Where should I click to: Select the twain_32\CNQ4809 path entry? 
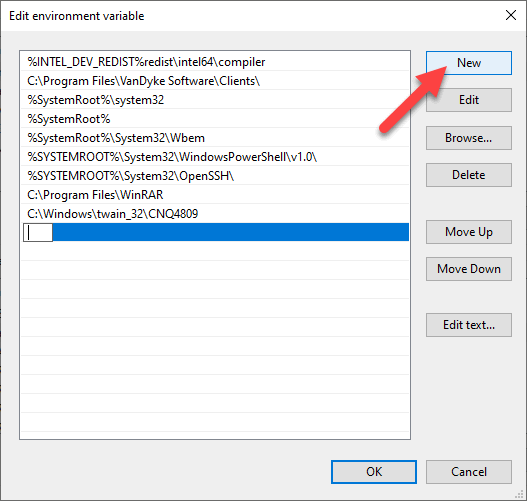point(215,214)
